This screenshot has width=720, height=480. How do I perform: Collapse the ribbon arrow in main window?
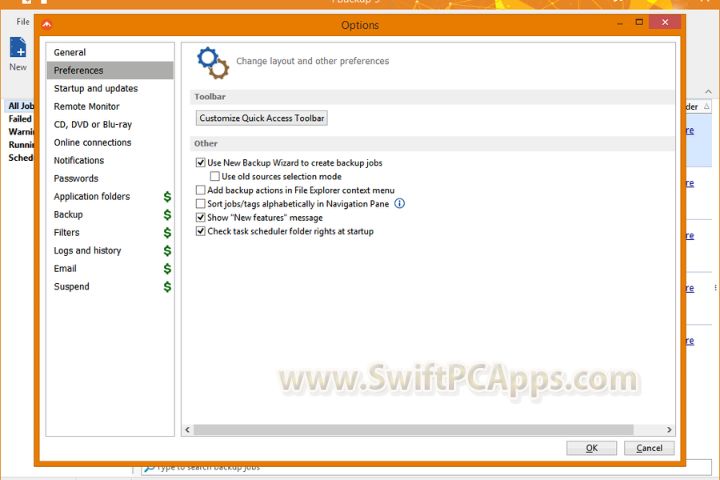point(709,92)
